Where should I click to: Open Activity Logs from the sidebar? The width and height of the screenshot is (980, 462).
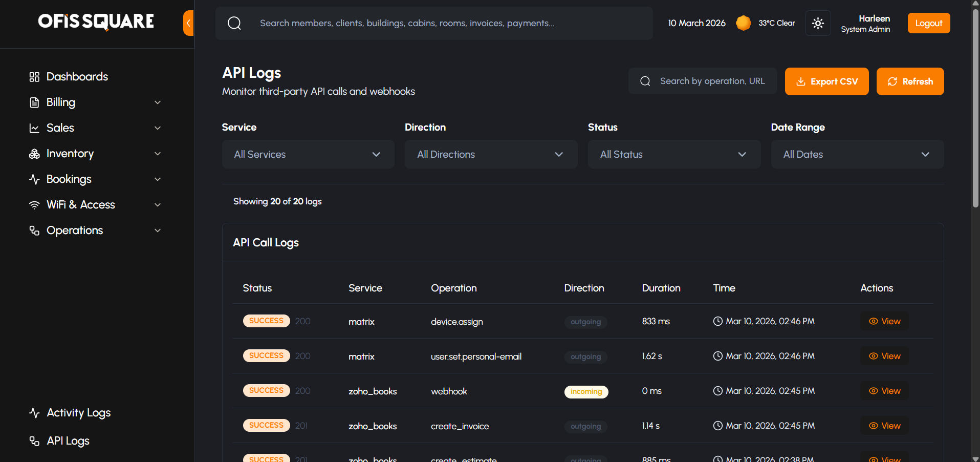point(78,413)
